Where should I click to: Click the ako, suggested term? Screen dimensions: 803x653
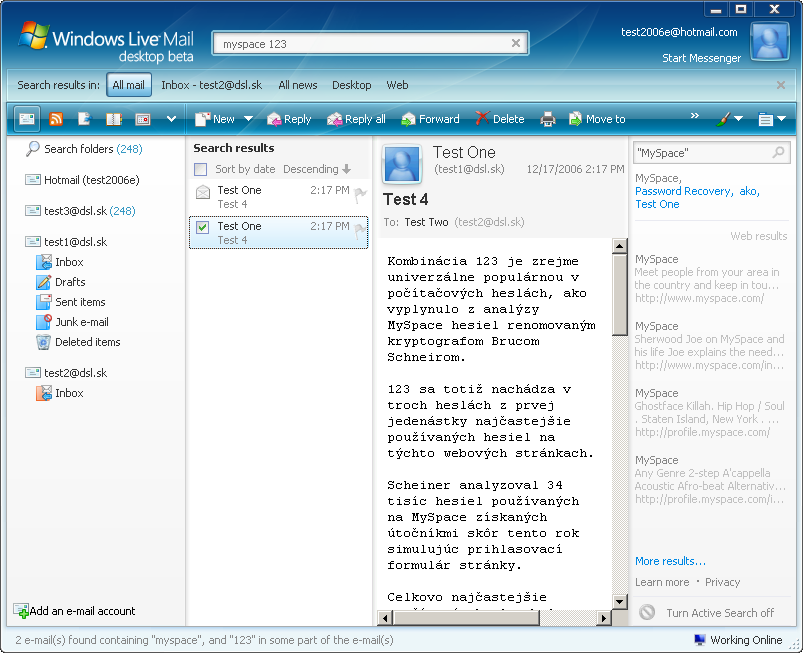(749, 191)
